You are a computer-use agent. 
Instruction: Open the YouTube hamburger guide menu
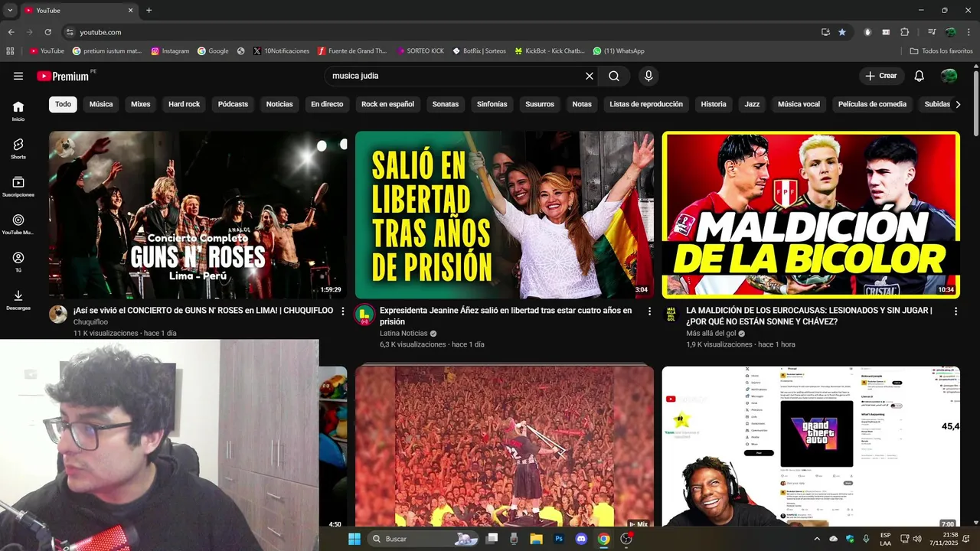18,76
